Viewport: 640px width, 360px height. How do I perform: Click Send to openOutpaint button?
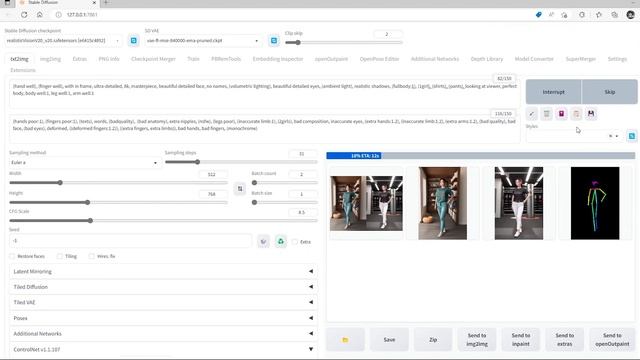(x=612, y=340)
